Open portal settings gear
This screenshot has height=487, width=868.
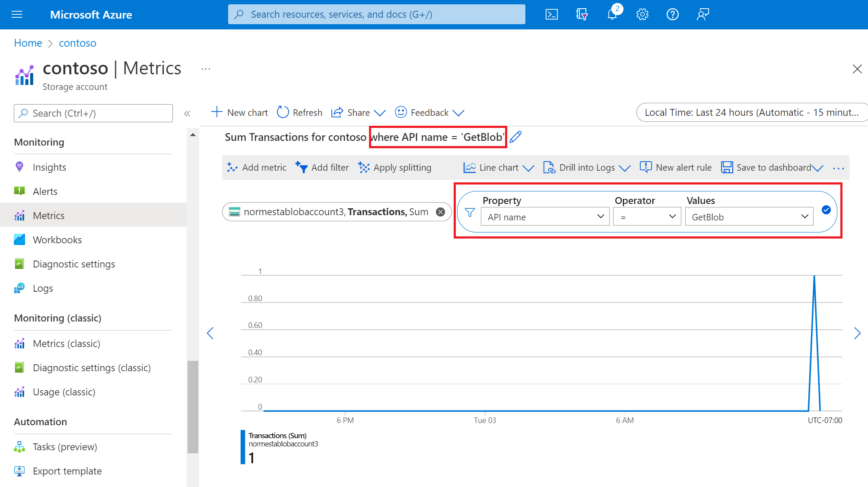tap(642, 15)
